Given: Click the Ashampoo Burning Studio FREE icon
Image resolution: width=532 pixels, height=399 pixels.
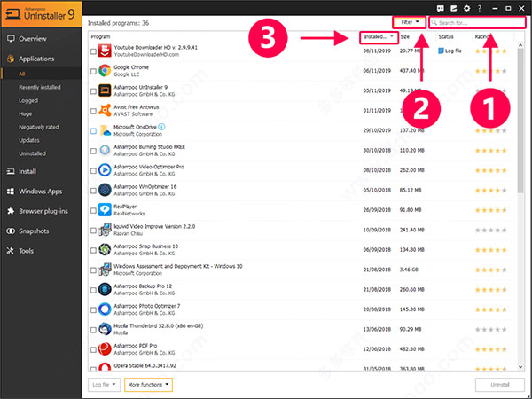Looking at the screenshot, I should [x=105, y=151].
